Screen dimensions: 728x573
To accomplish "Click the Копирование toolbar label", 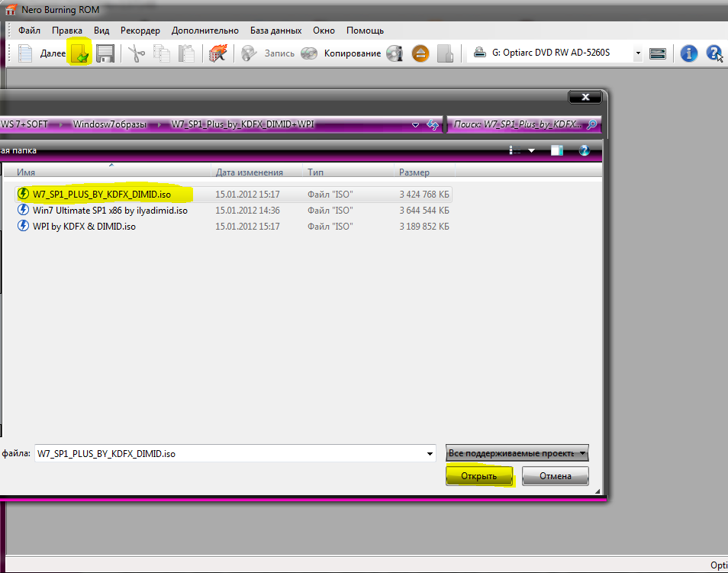I will coord(353,53).
